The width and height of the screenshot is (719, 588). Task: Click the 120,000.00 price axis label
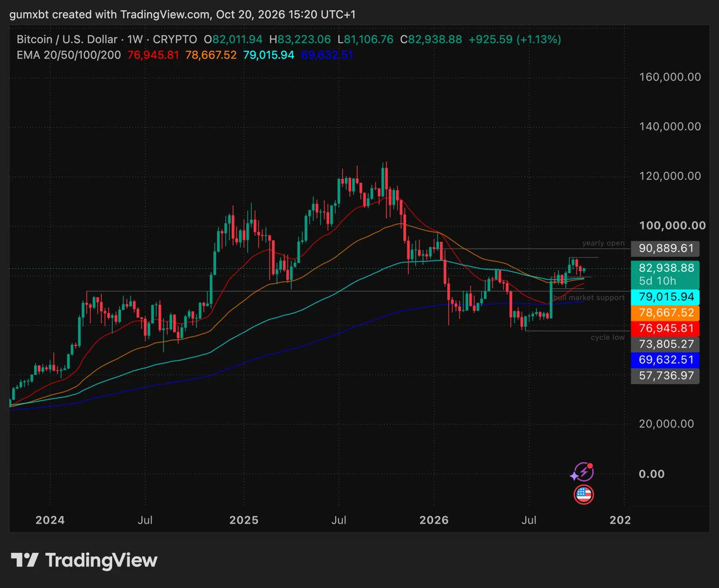[x=669, y=176]
